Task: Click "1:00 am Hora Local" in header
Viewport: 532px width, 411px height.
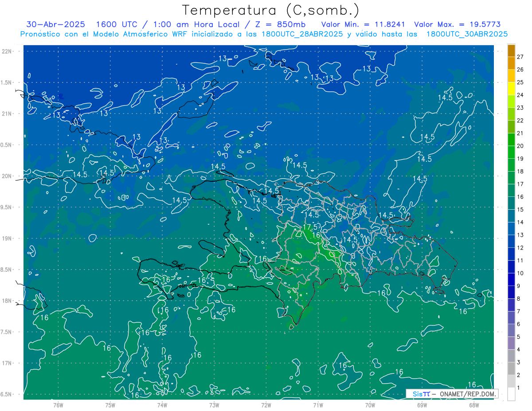Action: coord(196,24)
